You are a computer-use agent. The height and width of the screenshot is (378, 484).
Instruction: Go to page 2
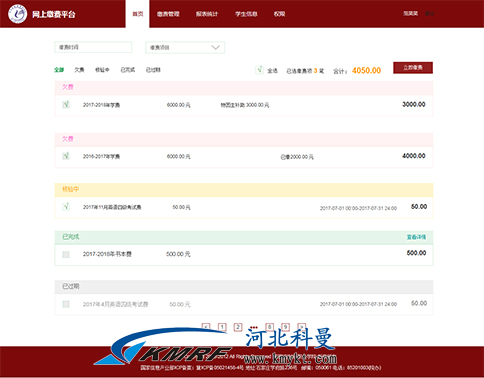click(x=238, y=327)
